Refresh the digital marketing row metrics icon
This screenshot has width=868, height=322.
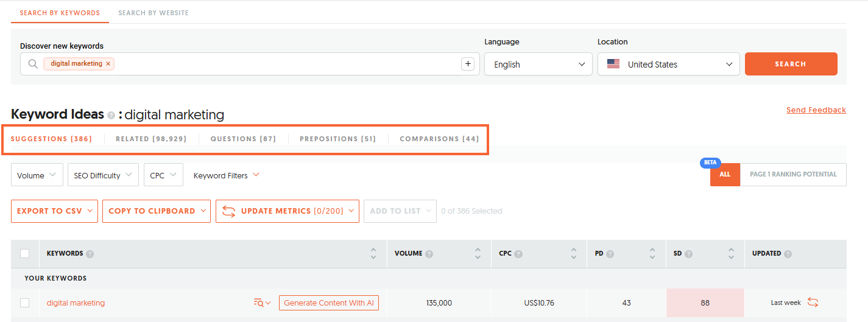813,303
